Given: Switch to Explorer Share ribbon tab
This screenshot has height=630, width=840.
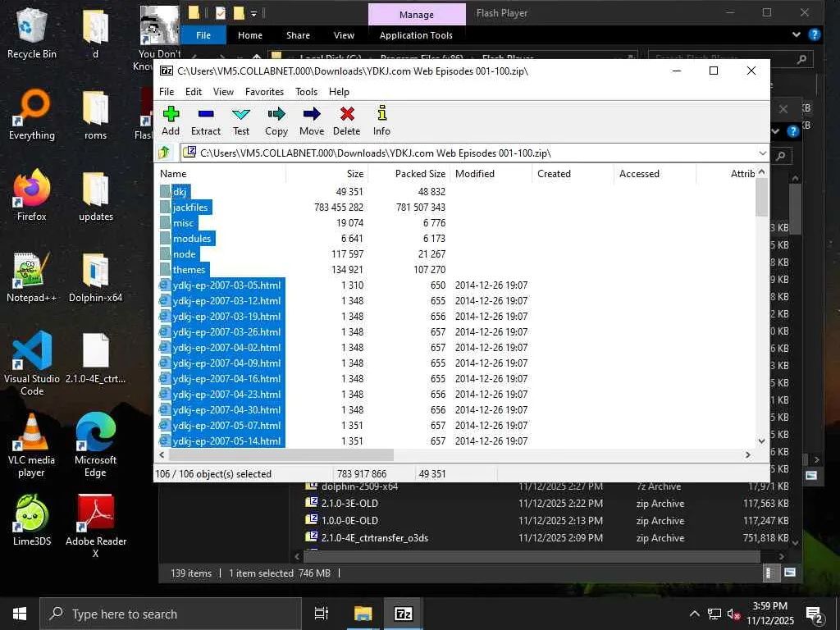Looking at the screenshot, I should [298, 35].
